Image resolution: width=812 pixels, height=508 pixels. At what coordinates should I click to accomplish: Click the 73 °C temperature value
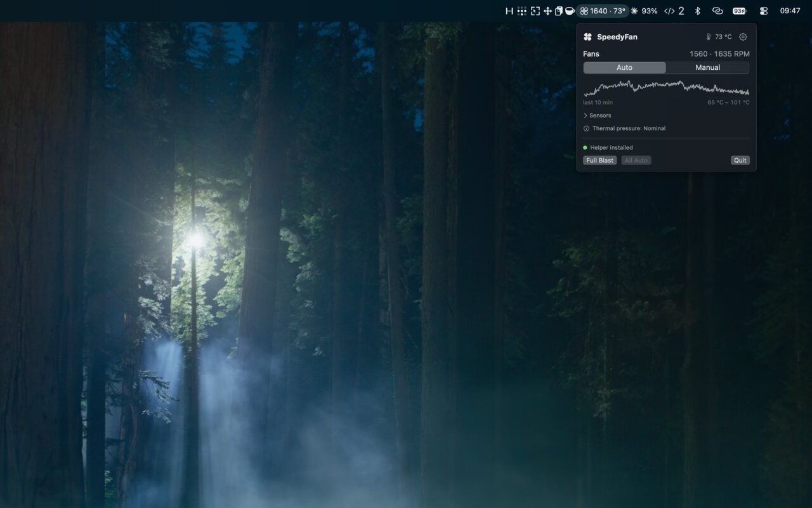click(x=723, y=37)
